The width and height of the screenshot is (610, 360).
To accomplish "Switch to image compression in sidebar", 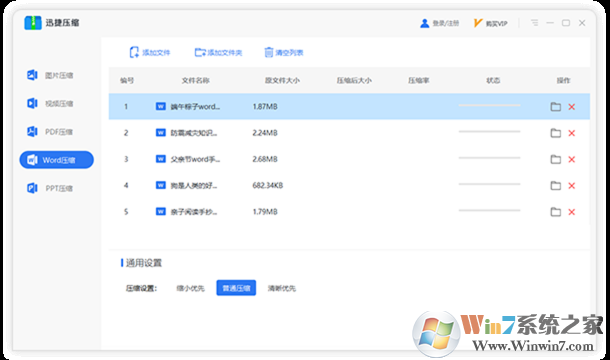I will click(x=51, y=75).
